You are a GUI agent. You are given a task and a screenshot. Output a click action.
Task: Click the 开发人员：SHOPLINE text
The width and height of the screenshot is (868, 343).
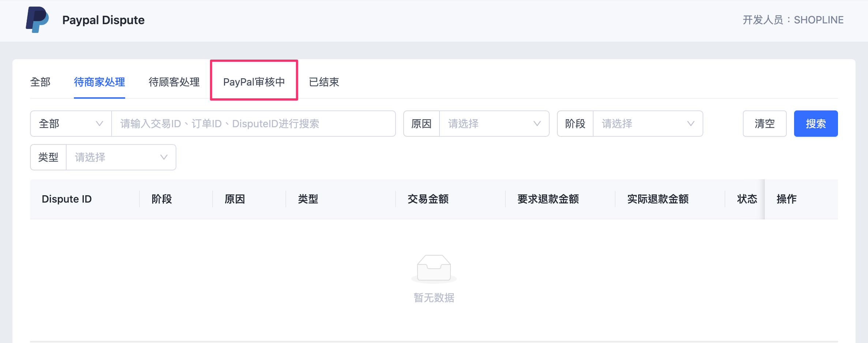(x=793, y=20)
